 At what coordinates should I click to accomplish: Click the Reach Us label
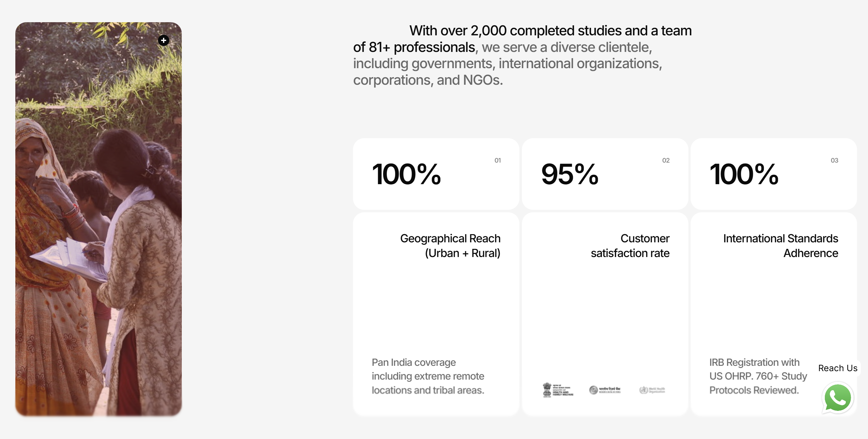(837, 368)
